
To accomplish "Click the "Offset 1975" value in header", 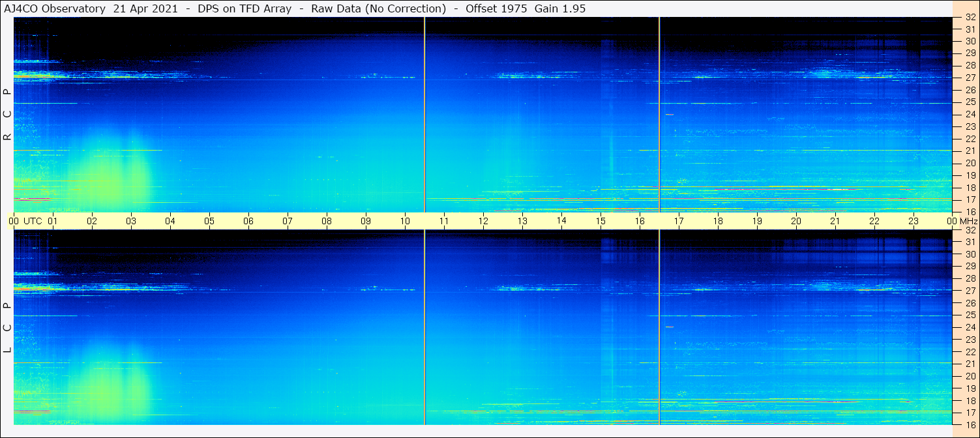I will click(495, 8).
